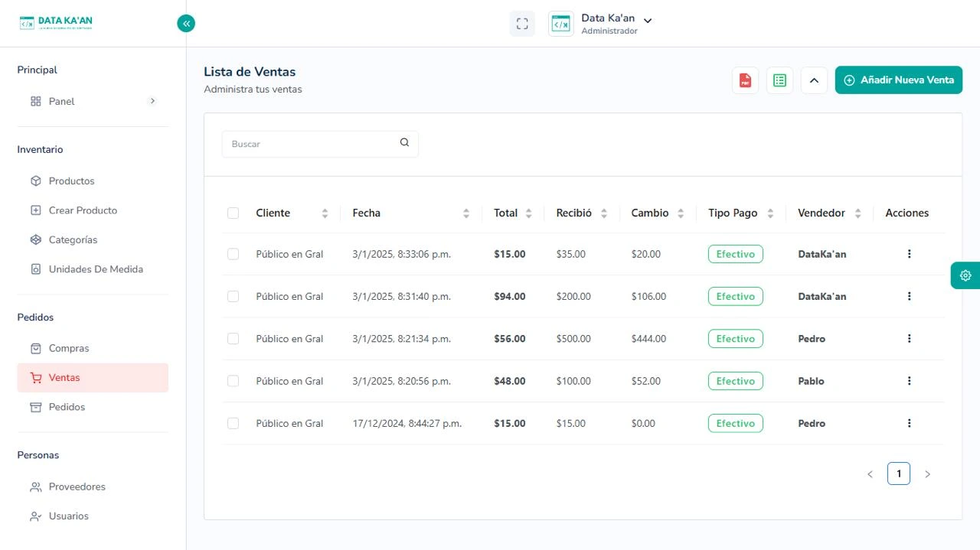
Task: Click the Excel export icon
Action: pos(779,80)
